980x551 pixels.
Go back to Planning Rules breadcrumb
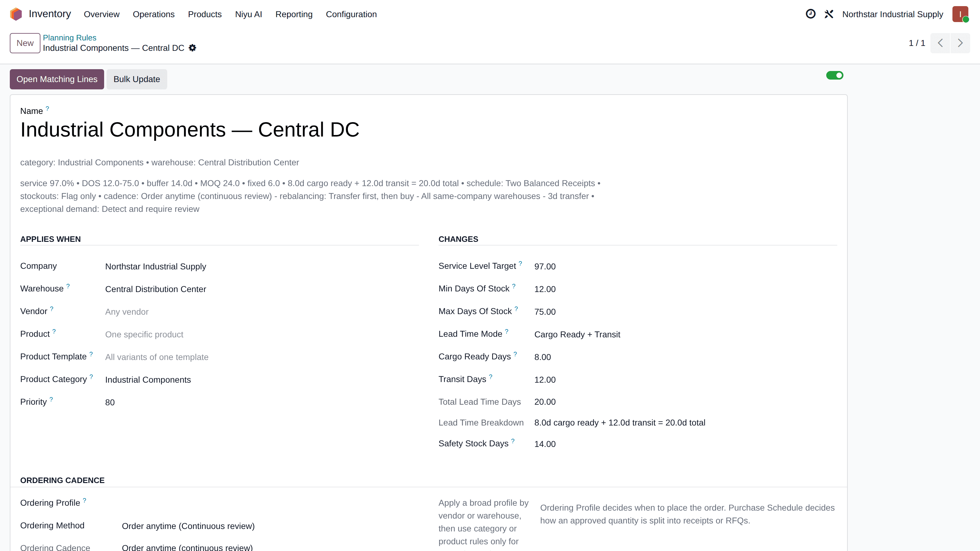(70, 38)
